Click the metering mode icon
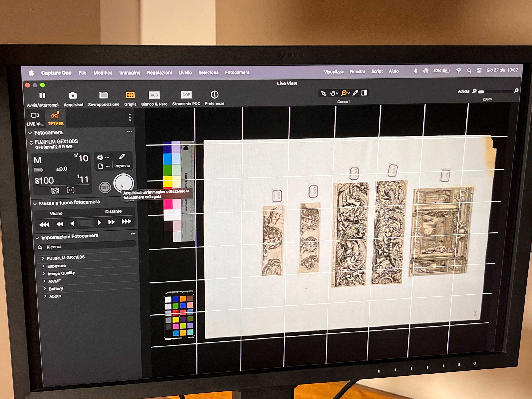The width and height of the screenshot is (532, 399). pos(55,191)
